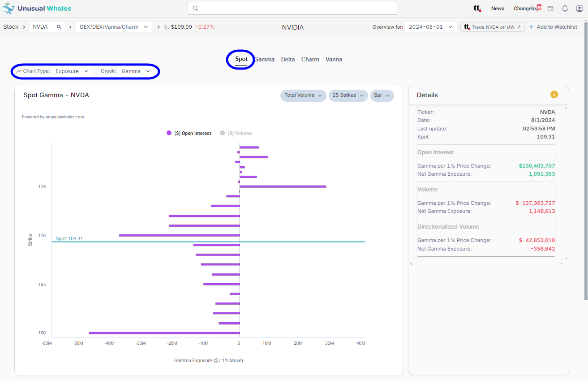Click the -358,642 net gamma value
Viewport: 588px width, 381px height.
(543, 249)
